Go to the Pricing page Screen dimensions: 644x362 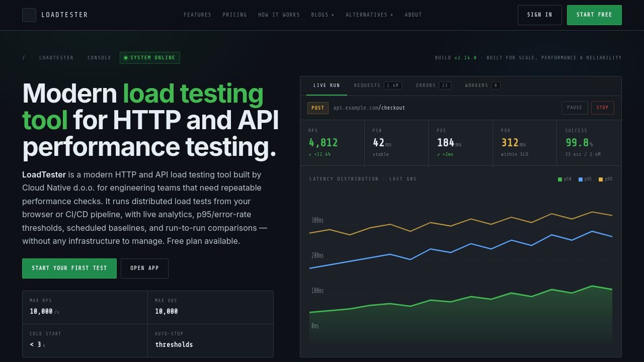(x=235, y=15)
